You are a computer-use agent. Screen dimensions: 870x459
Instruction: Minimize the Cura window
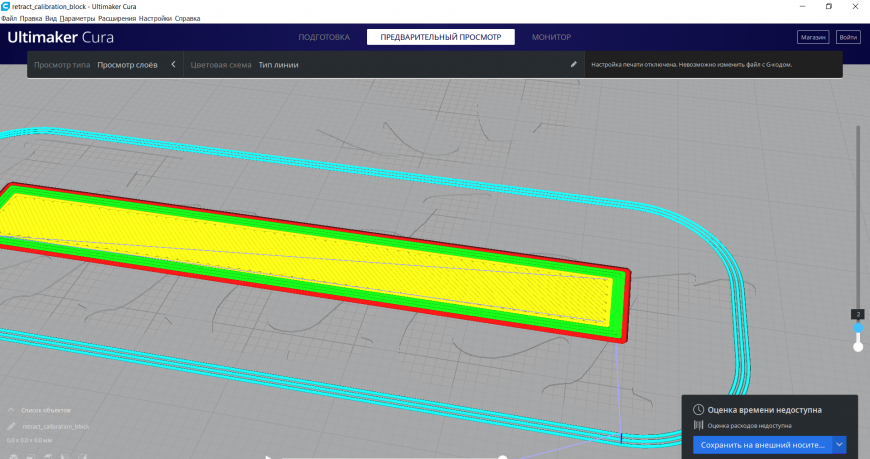[x=802, y=6]
